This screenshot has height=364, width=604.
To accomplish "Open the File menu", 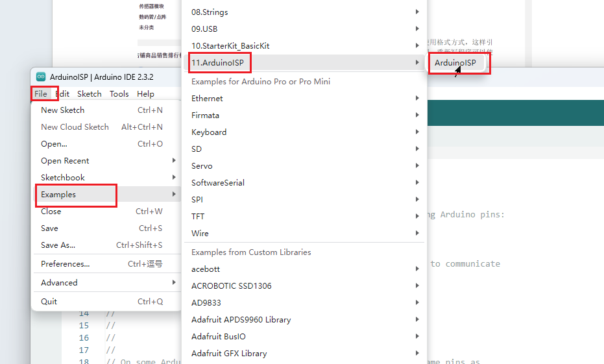I will pyautogui.click(x=41, y=94).
